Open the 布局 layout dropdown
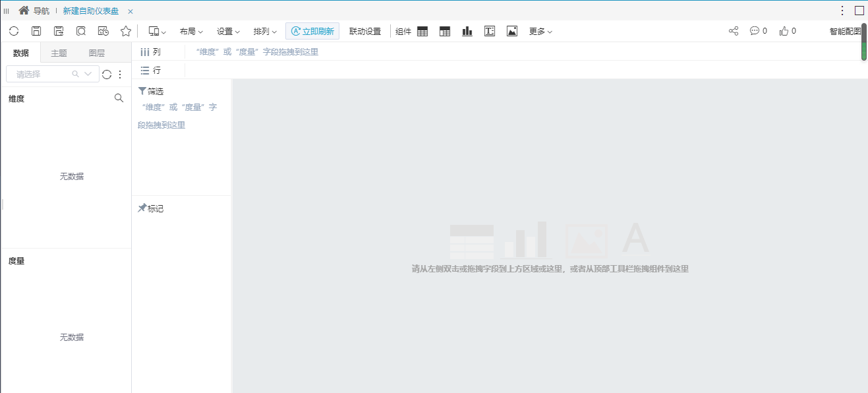868x393 pixels. 190,30
